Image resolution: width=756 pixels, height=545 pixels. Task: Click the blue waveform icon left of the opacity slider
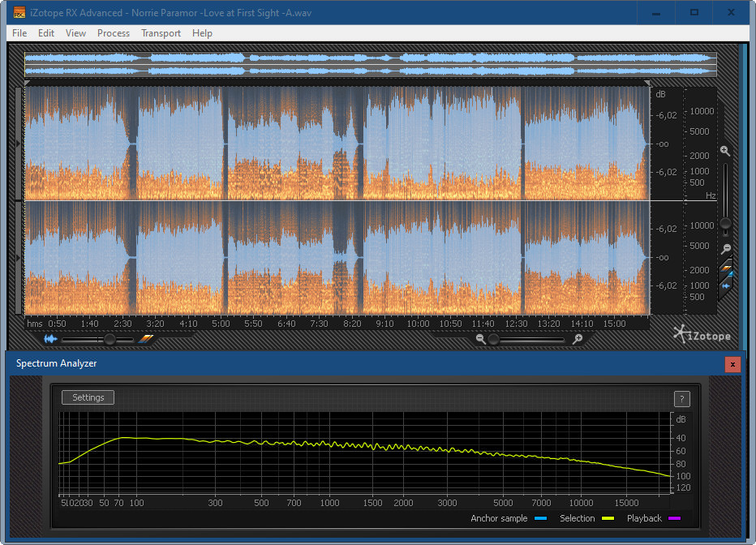pos(50,339)
